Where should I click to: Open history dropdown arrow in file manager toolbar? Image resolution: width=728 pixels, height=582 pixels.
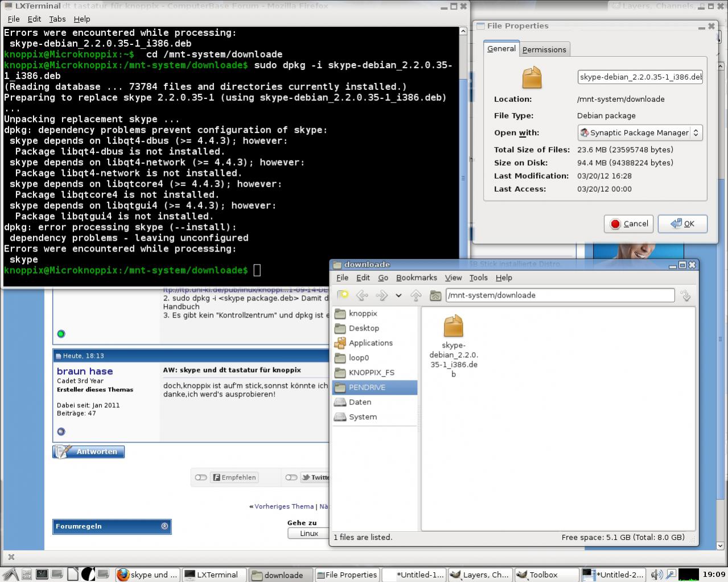coord(398,295)
